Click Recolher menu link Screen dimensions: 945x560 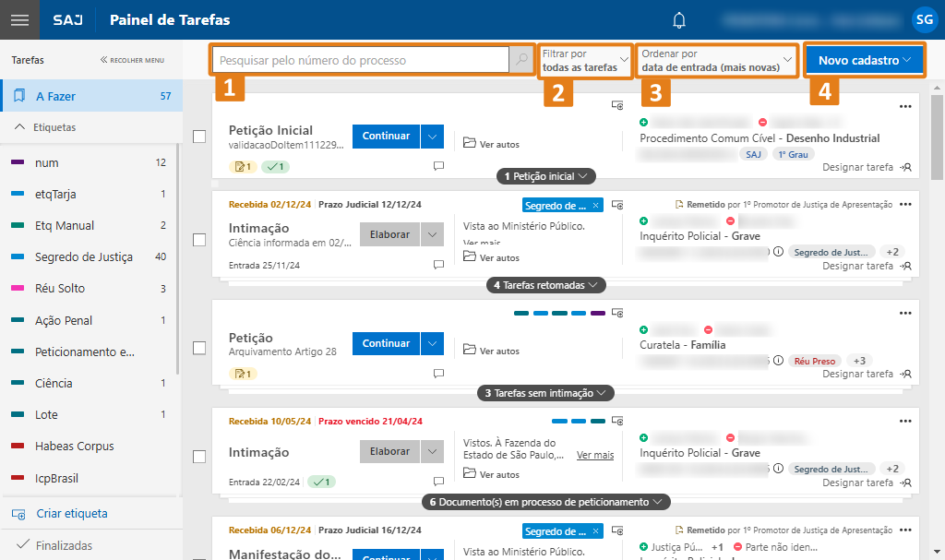point(132,60)
